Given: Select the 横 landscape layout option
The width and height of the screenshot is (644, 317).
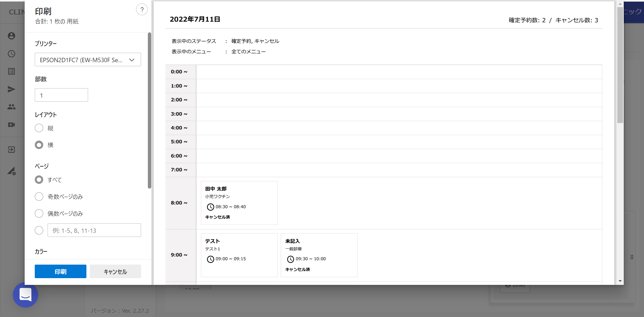Looking at the screenshot, I should coord(39,145).
